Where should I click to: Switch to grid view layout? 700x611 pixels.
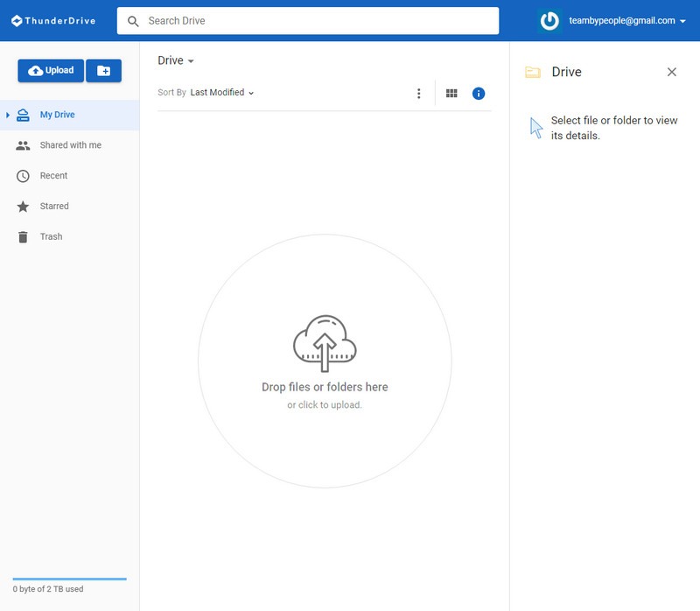[451, 94]
